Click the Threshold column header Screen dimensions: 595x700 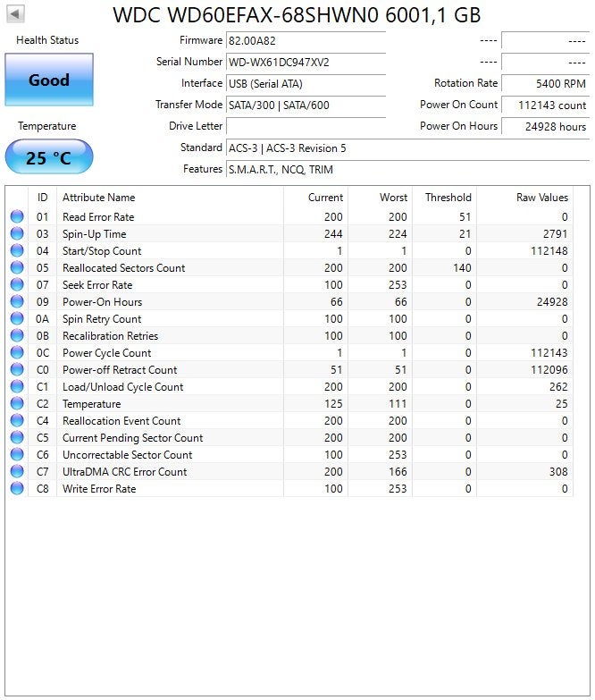tap(444, 198)
